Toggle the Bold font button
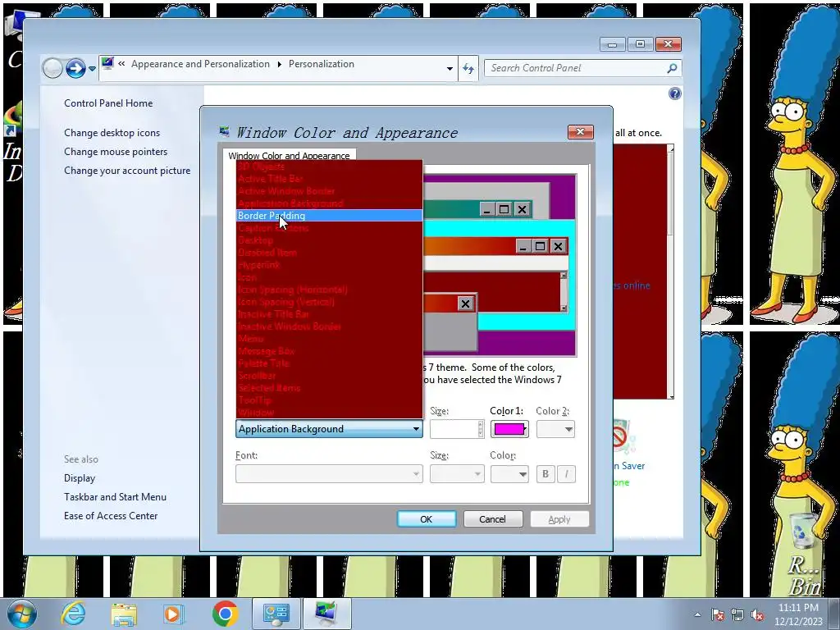This screenshot has height=630, width=840. [x=546, y=473]
